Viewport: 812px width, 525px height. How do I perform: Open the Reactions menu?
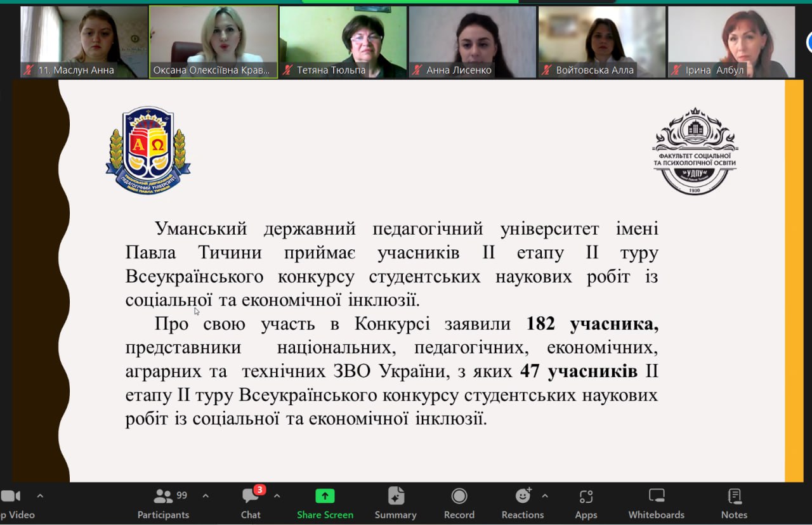point(522,503)
